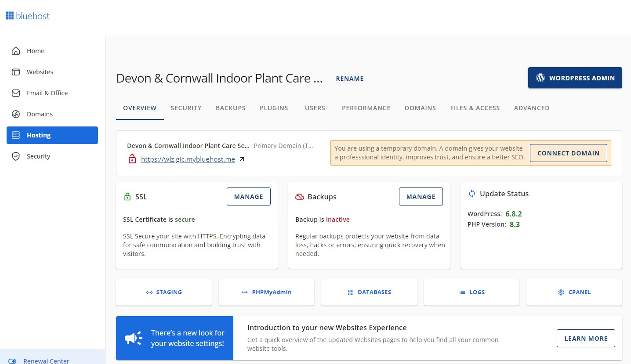Click the Home house icon in sidebar
The width and height of the screenshot is (631, 364).
point(16,51)
